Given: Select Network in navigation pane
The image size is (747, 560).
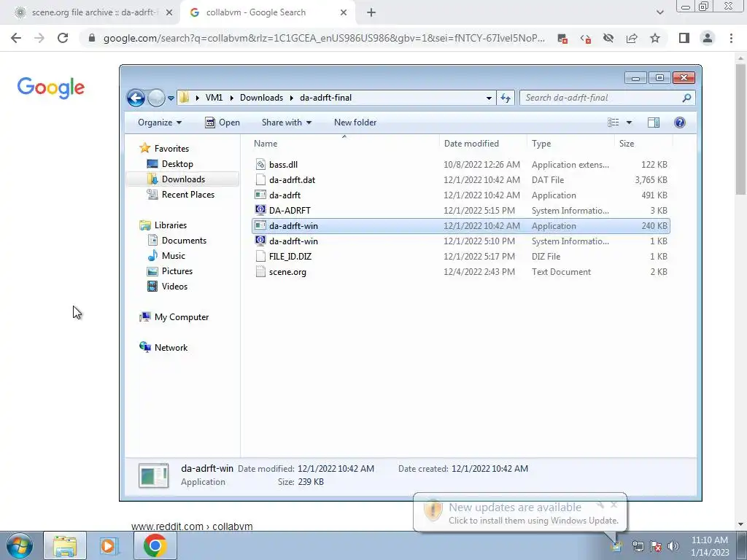Looking at the screenshot, I should click(x=163, y=348).
